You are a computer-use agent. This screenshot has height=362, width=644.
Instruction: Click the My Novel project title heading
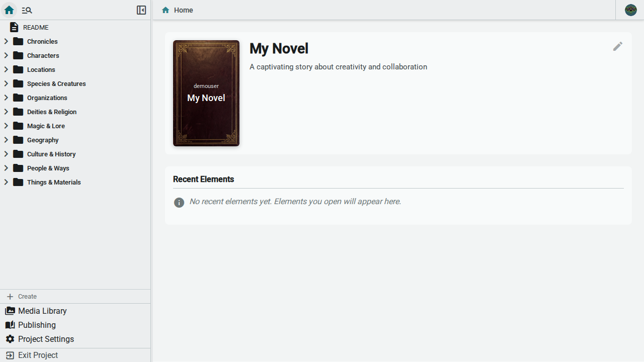point(279,48)
